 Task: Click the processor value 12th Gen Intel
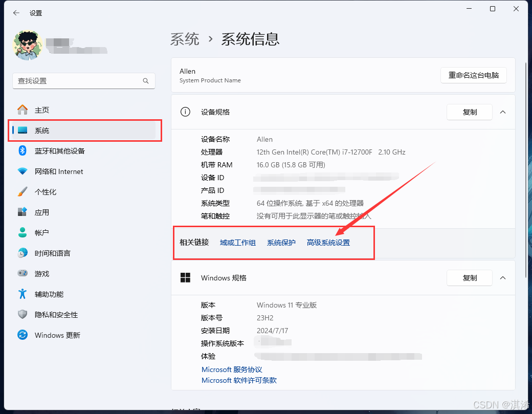tap(331, 152)
